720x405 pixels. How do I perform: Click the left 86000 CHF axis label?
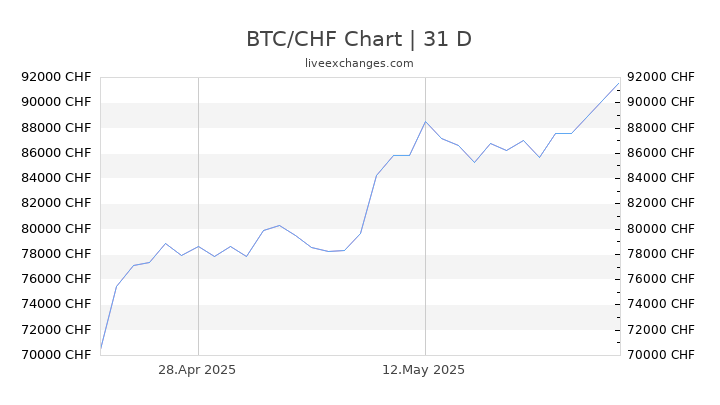coord(56,153)
